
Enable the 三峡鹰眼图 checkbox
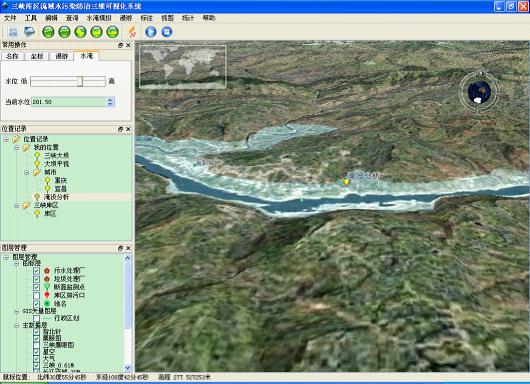(37, 345)
